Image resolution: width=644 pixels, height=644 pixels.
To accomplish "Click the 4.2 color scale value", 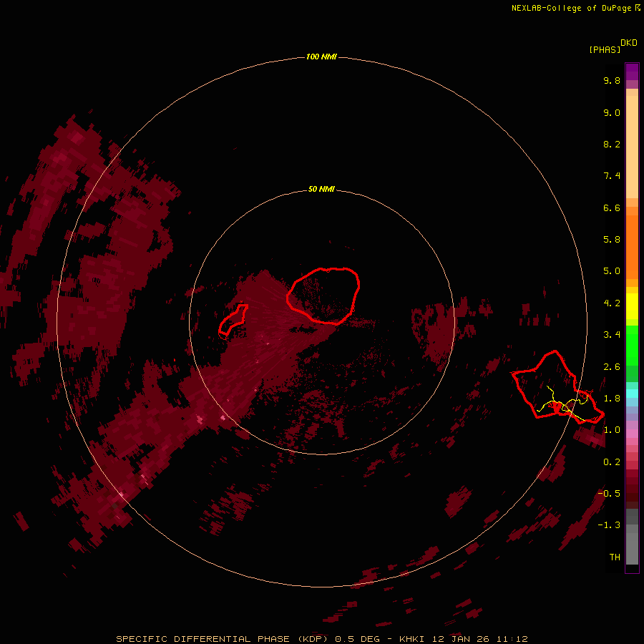I will 612,303.
